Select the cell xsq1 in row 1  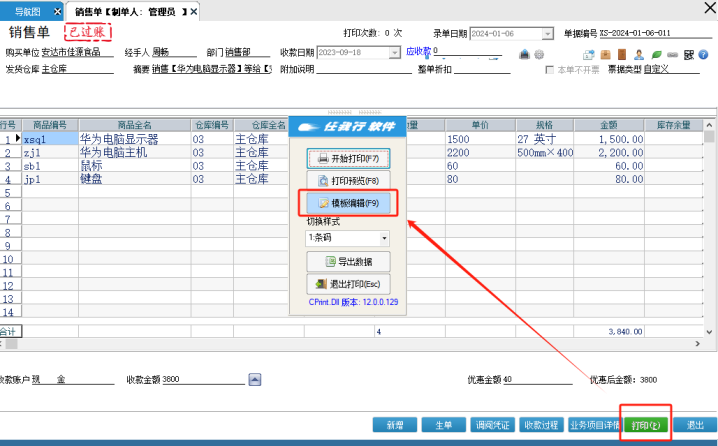click(50, 139)
